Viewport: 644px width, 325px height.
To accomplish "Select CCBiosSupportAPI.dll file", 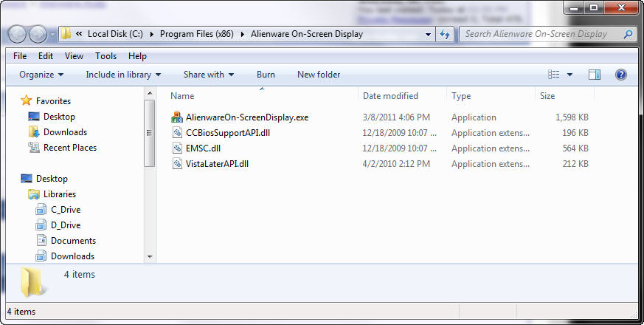I will 227,133.
